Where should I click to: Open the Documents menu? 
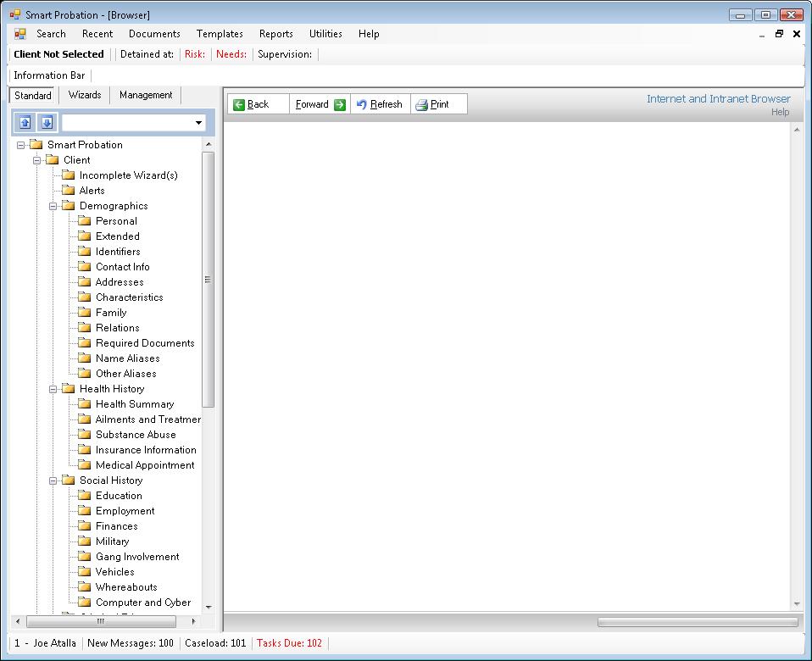click(154, 34)
